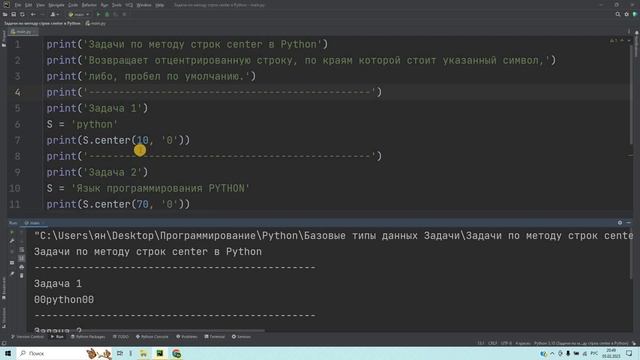640x360 pixels.
Task: Click the print icon in Run console
Action: [22, 267]
